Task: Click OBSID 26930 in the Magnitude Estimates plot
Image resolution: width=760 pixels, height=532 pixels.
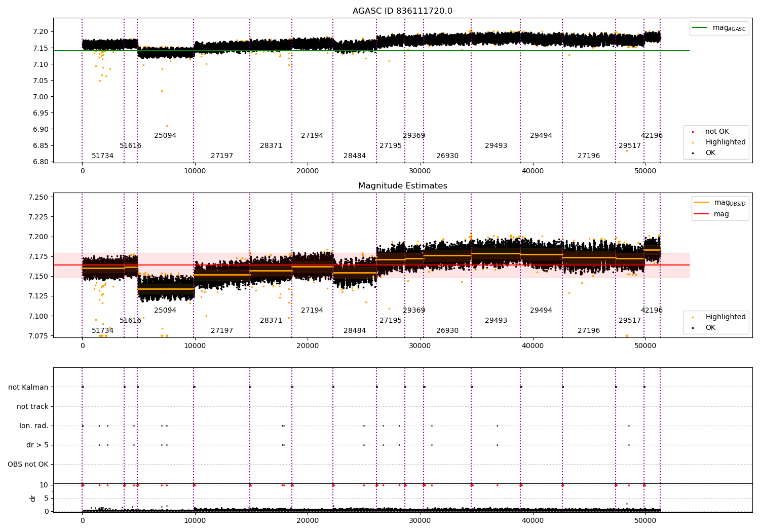Action: coord(447,331)
